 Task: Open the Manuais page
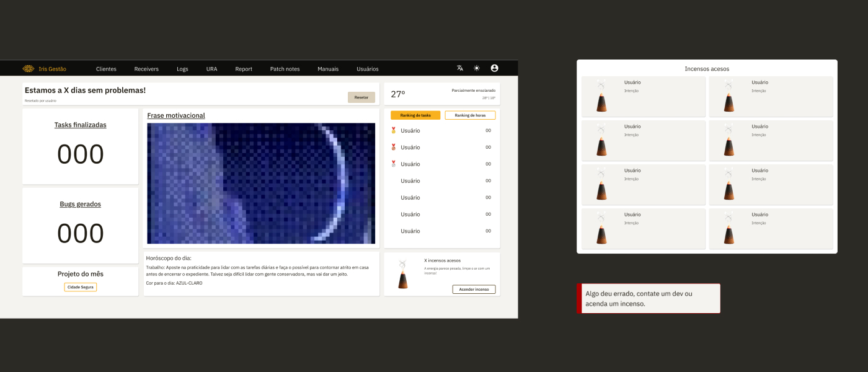coord(328,69)
